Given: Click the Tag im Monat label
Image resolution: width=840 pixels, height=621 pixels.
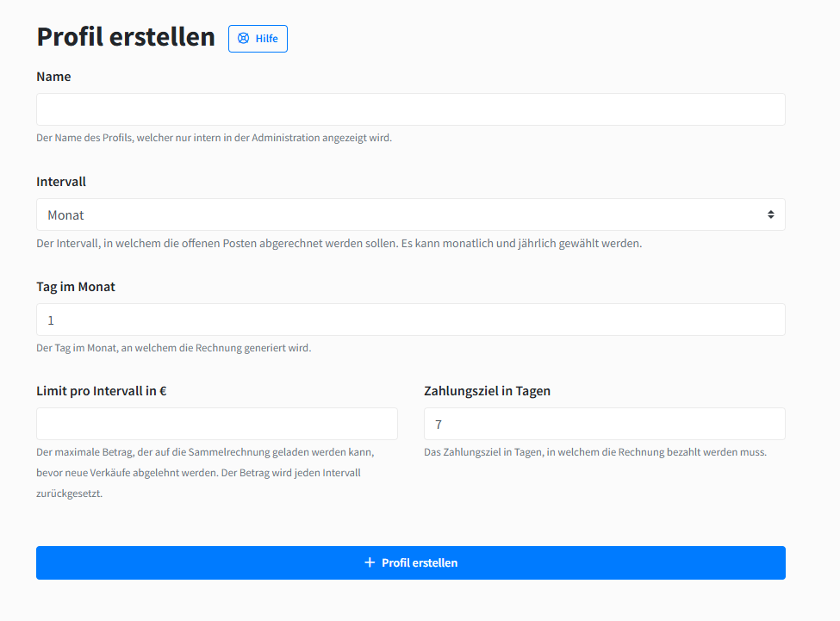Looking at the screenshot, I should point(76,287).
